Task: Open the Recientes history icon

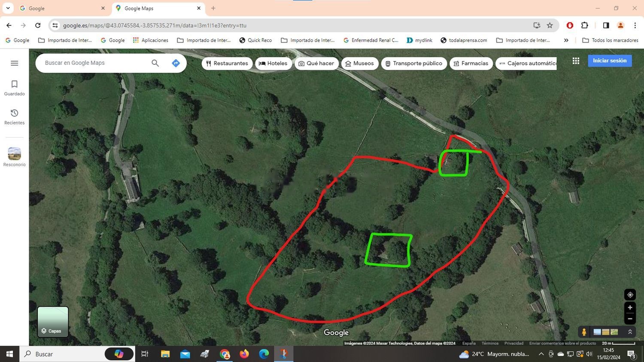Action: 14,113
